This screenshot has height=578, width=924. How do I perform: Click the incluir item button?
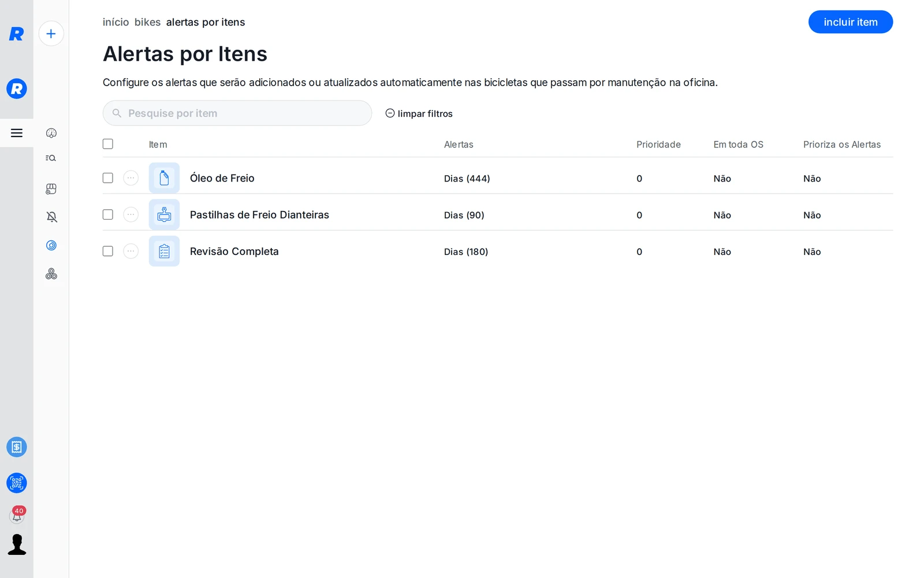coord(851,22)
